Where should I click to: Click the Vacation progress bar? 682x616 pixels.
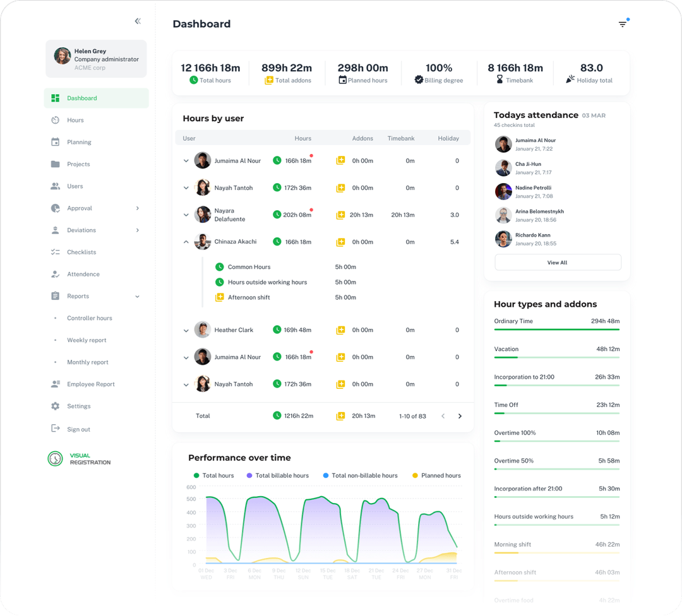(556, 358)
